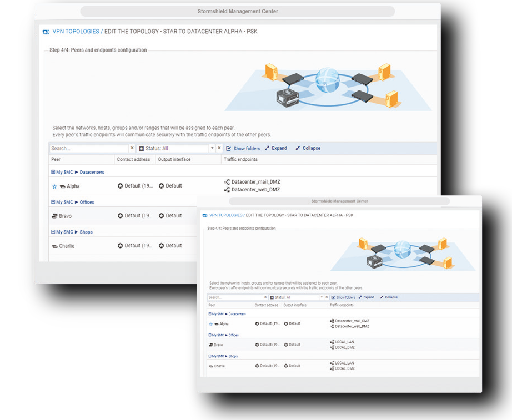Open Status: All dropdown in the smaller window
This screenshot has width=512, height=420.
pos(322,297)
